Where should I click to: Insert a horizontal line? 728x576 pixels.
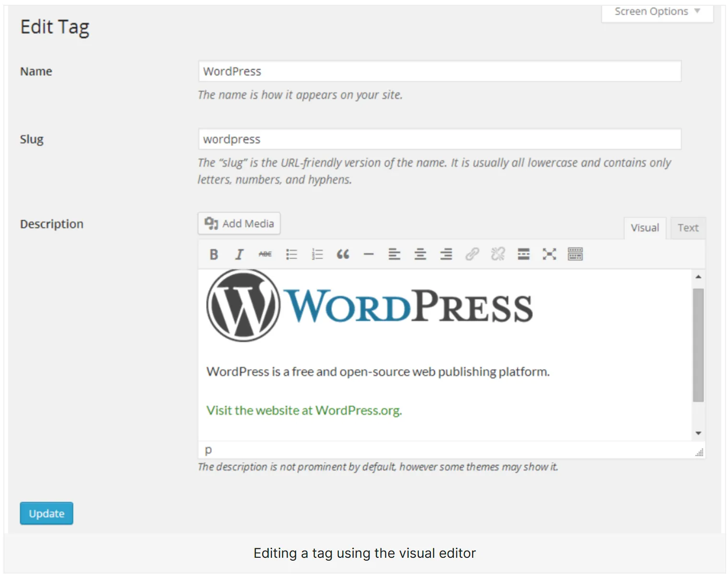tap(369, 254)
